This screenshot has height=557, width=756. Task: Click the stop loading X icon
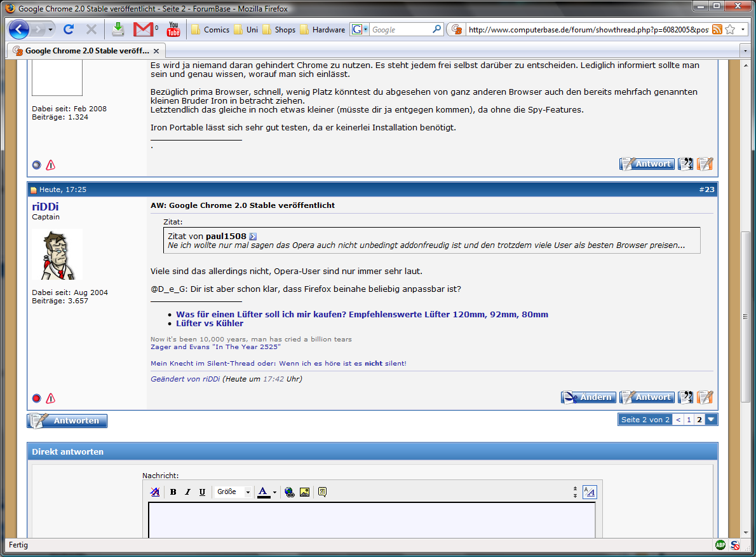(91, 29)
